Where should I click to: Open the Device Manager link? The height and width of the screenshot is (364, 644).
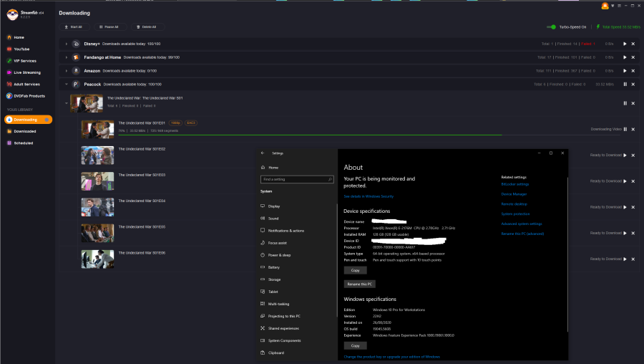point(514,194)
